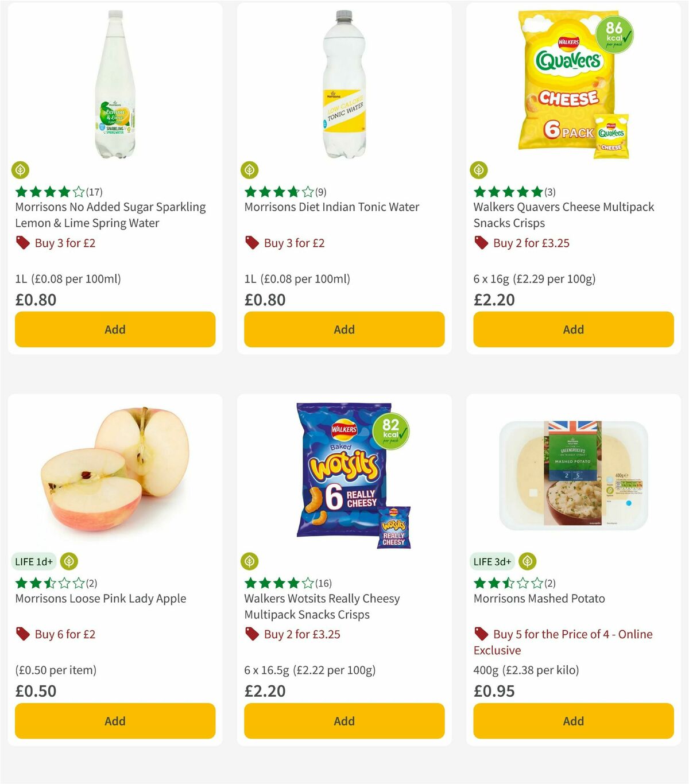Screen dimensions: 689x784
Task: Click the red offer tag icon beside Buy 3 for £2 tonic water deal
Action: click(251, 243)
